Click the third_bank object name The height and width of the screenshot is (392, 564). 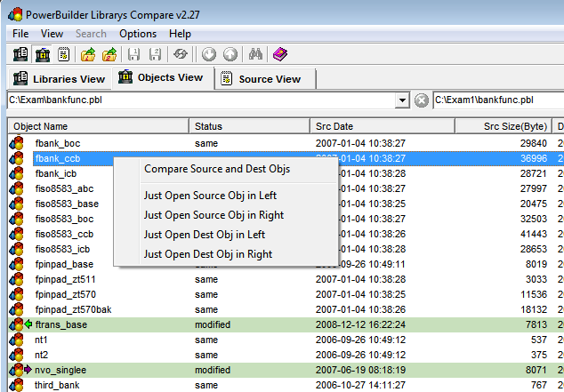click(57, 385)
